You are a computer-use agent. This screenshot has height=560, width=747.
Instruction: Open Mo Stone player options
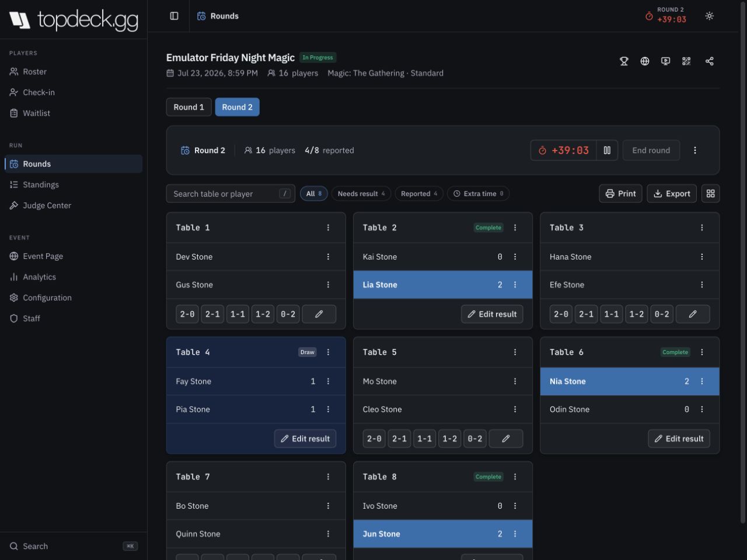[515, 381]
